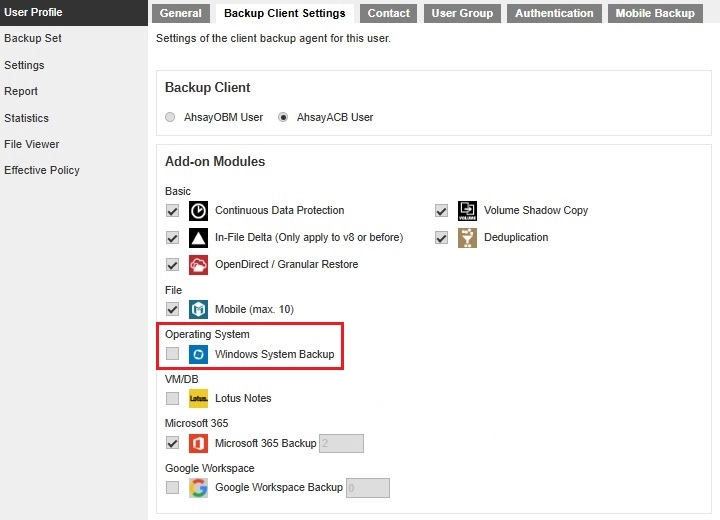Click the Mobile module icon
Viewport: 720px width, 520px height.
pyautogui.click(x=199, y=309)
